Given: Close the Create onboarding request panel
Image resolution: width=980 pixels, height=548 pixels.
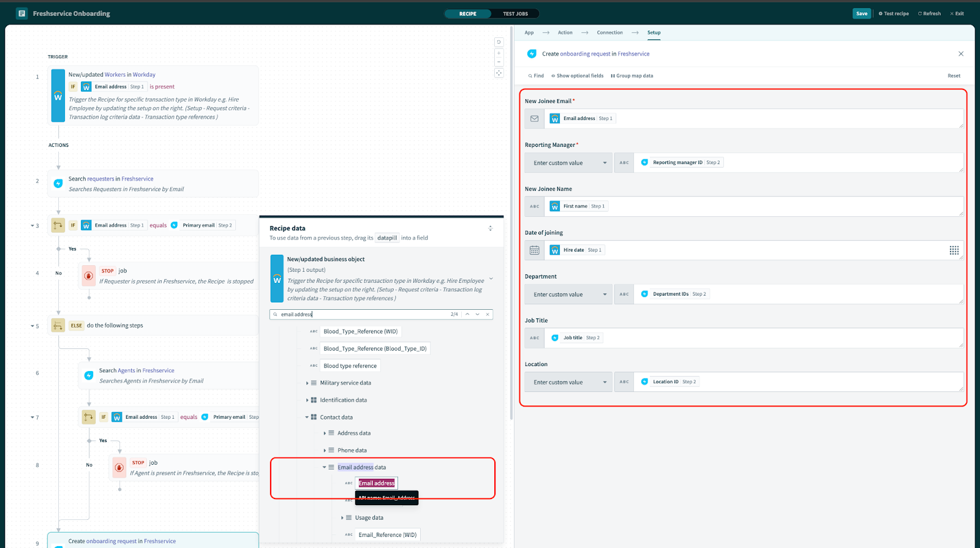Looking at the screenshot, I should pos(961,54).
